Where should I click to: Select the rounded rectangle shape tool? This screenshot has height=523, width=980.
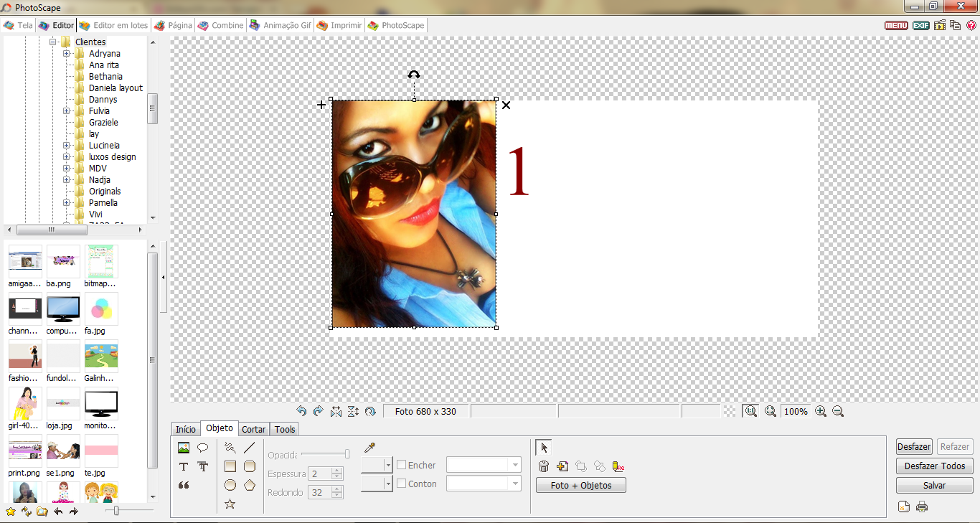pos(250,466)
